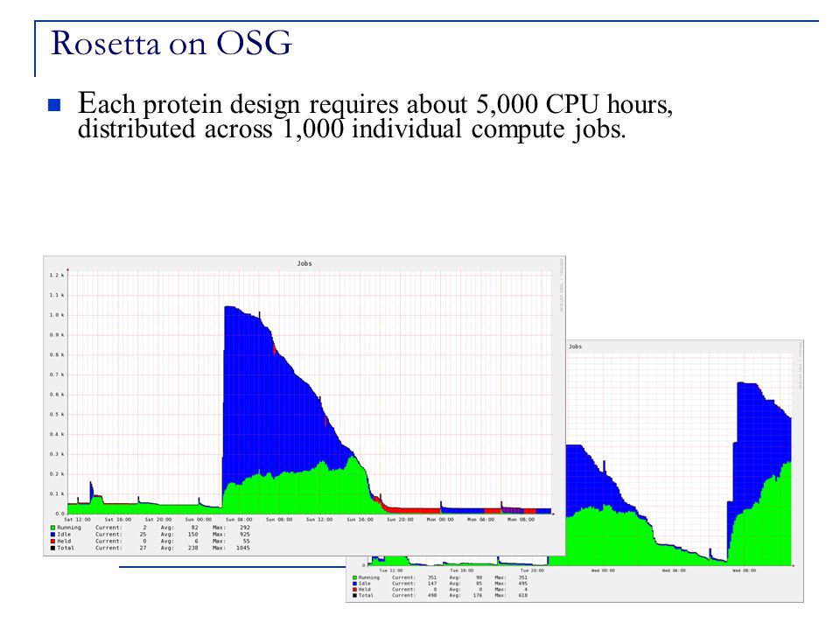Click the 'Total' legend label in the rear chart
Screen dimensions: 840x630
366,595
